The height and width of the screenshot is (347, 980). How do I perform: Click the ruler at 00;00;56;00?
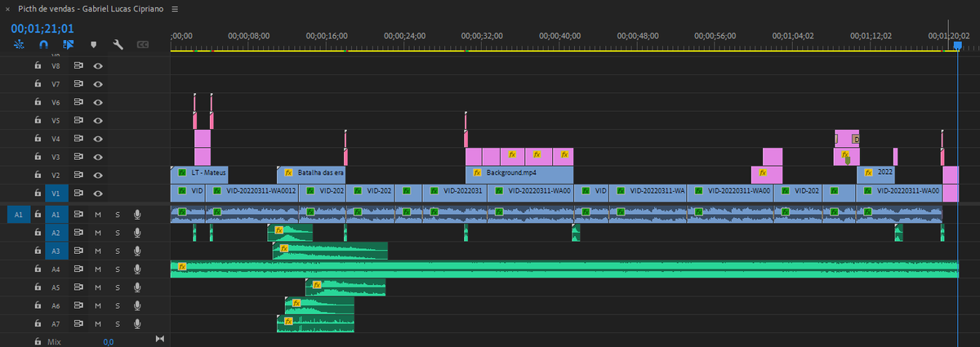[715, 36]
